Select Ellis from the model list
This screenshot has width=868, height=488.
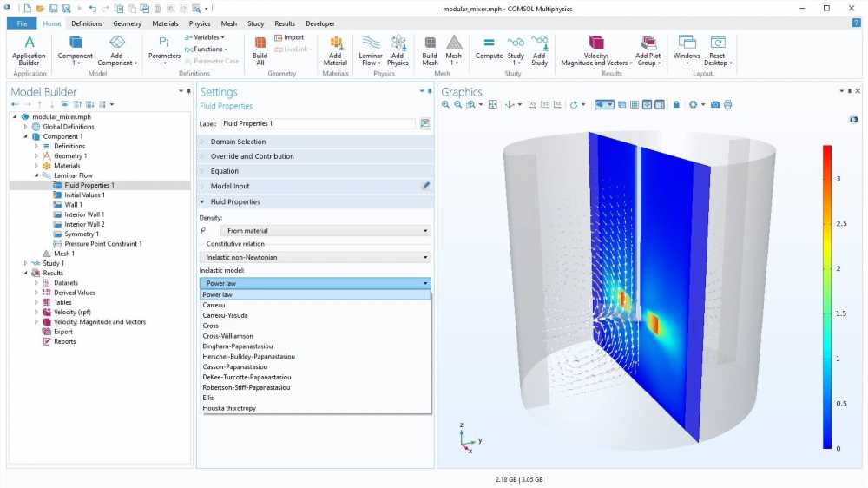tap(315, 399)
